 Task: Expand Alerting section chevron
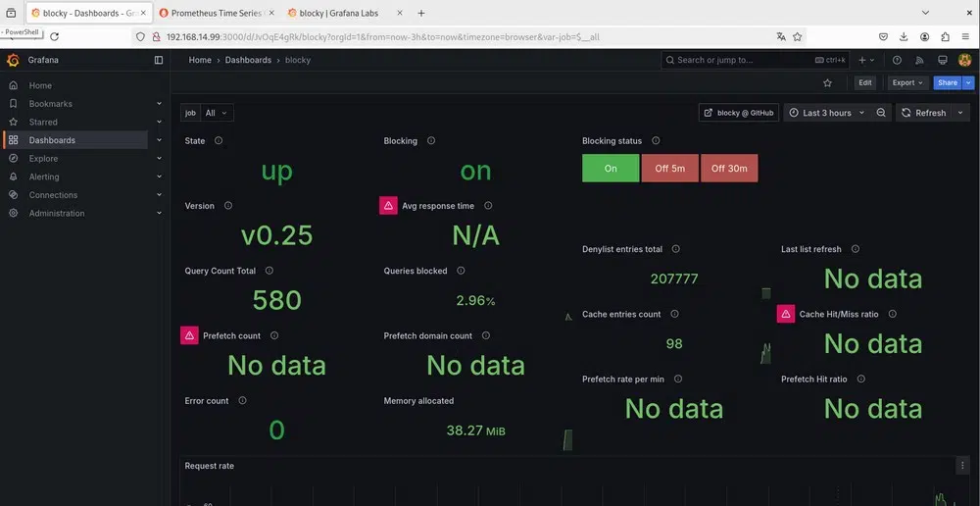159,177
